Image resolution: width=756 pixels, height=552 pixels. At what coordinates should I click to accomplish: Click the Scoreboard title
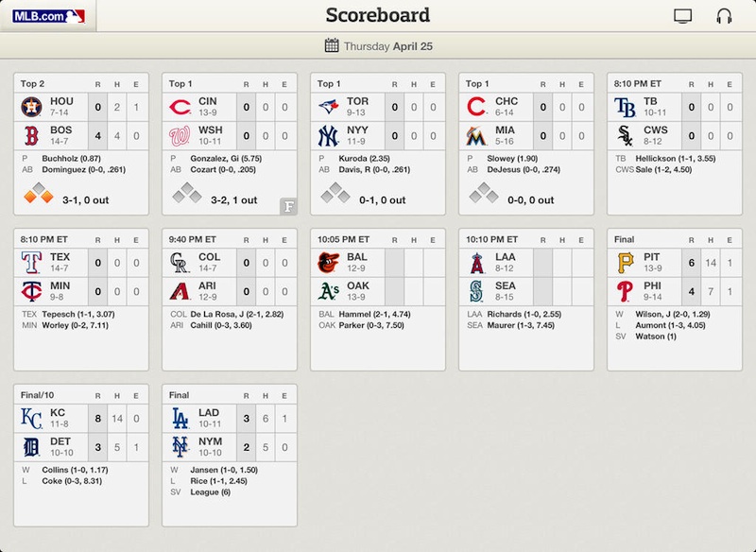click(x=377, y=15)
